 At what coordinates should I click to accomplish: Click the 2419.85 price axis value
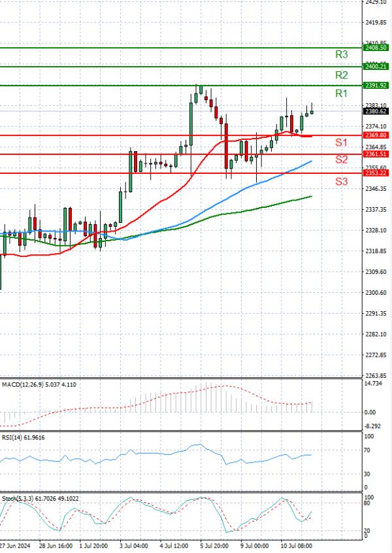[376, 23]
